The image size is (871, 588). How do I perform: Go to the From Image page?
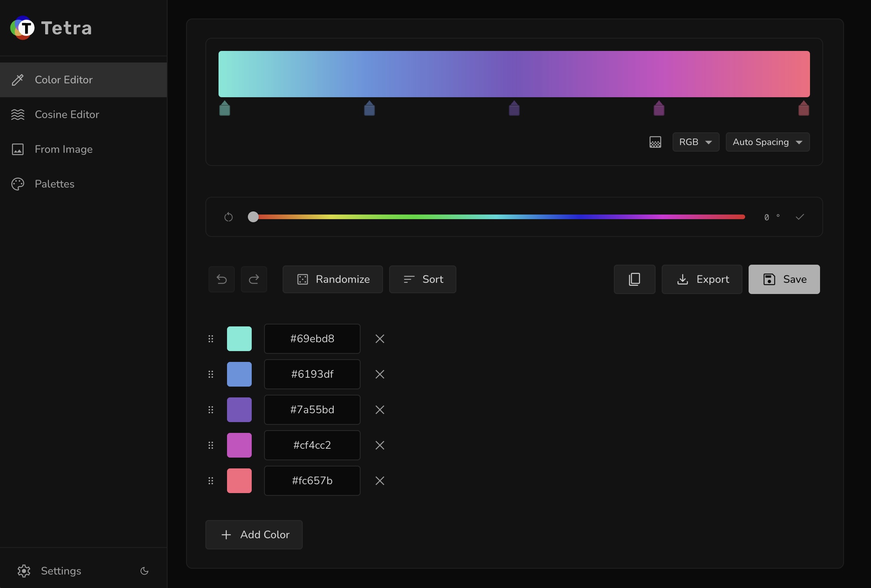tap(83, 149)
